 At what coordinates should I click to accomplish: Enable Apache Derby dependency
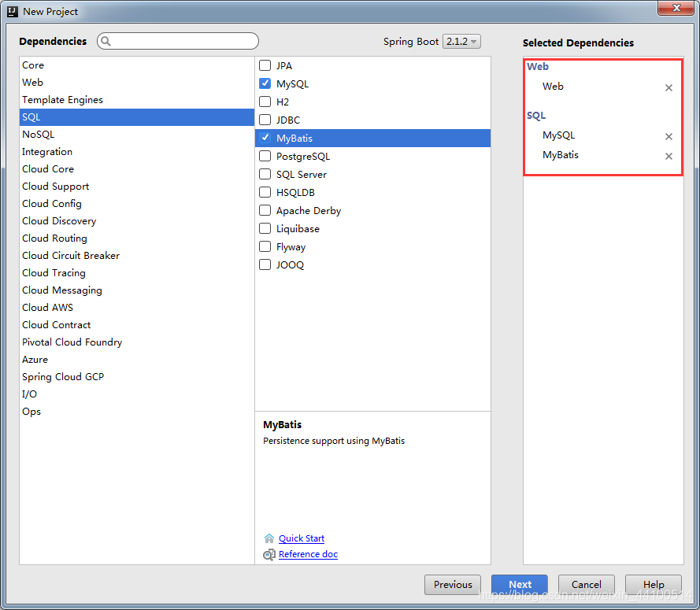tap(265, 210)
